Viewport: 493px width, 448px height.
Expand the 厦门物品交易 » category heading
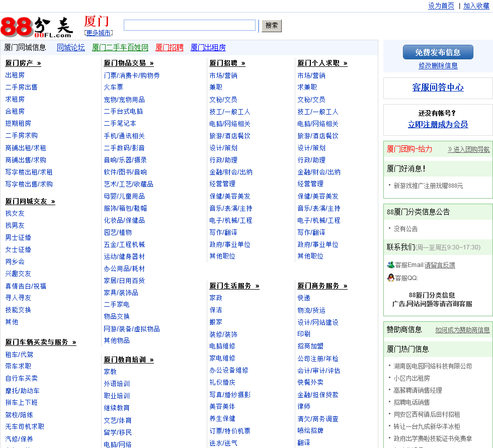[129, 63]
